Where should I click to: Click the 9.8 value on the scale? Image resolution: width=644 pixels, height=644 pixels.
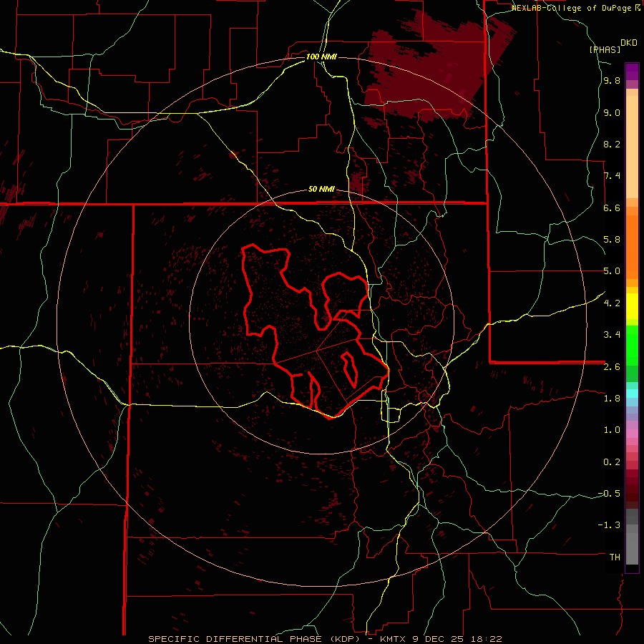tap(612, 81)
